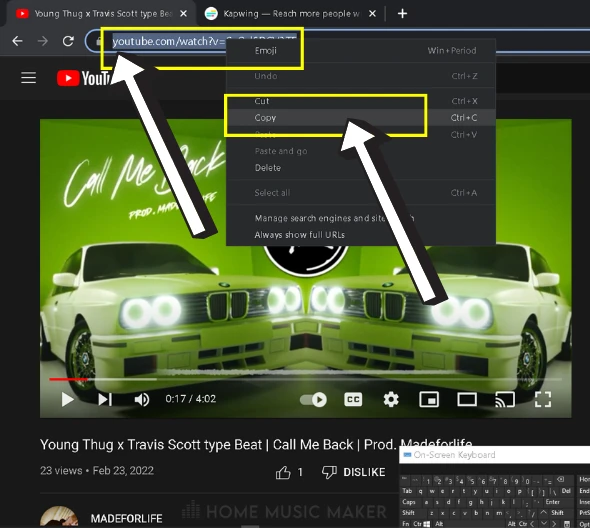Switch to theater mode icon

[x=467, y=399]
